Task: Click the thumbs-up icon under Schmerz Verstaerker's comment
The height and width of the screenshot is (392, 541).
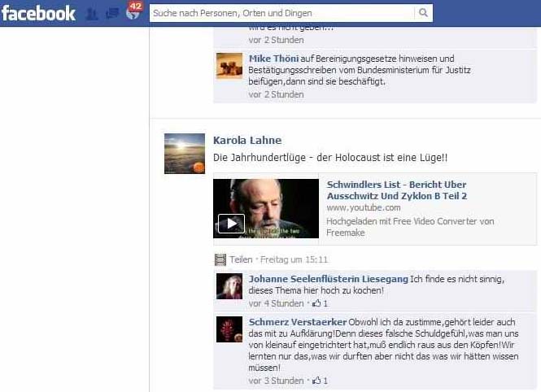Action: click(317, 380)
